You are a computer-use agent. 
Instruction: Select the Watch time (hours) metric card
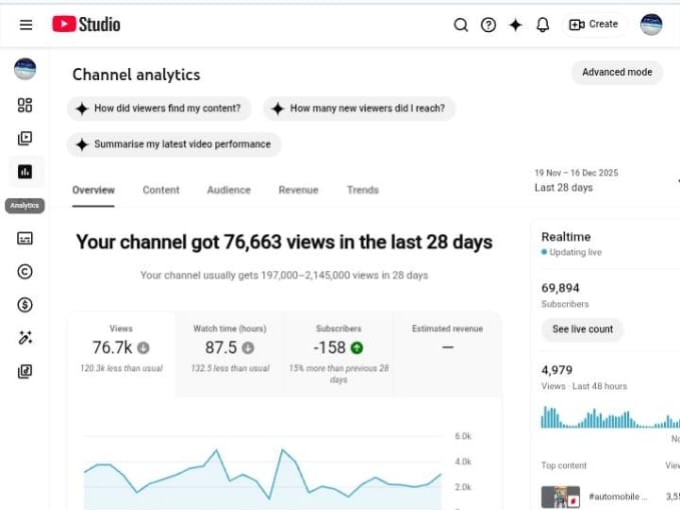230,348
